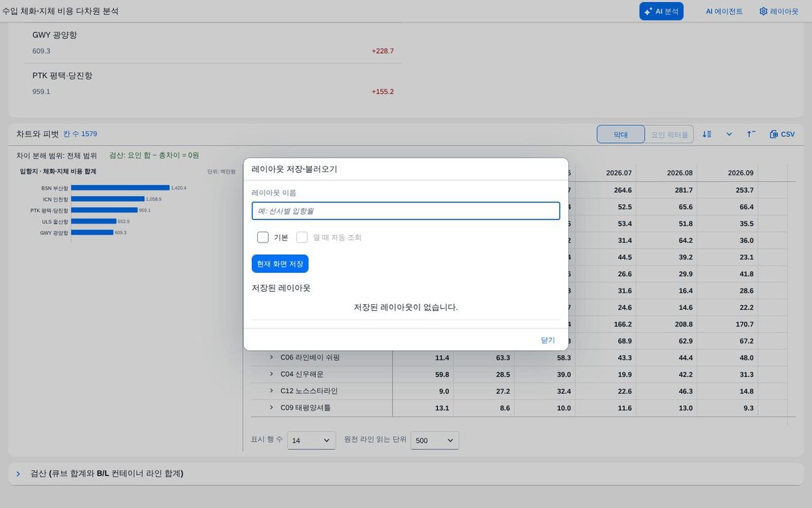
Task: Click the 차이 분해 범위: 전체 범위 label
Action: coord(57,155)
